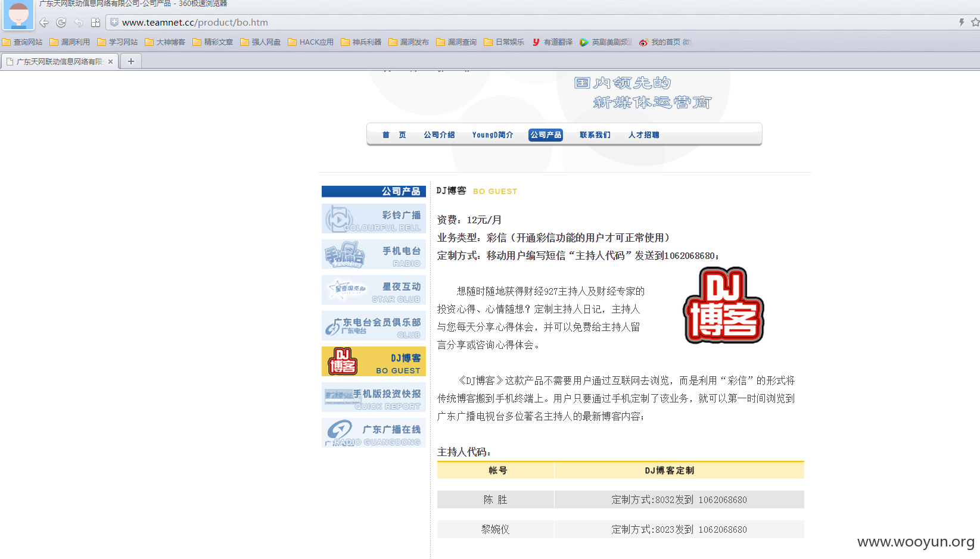This screenshot has height=559, width=980.
Task: Go to 首页 in site navigation
Action: coord(394,135)
